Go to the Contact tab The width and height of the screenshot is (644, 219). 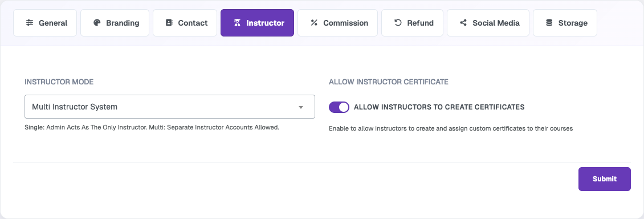coord(185,23)
